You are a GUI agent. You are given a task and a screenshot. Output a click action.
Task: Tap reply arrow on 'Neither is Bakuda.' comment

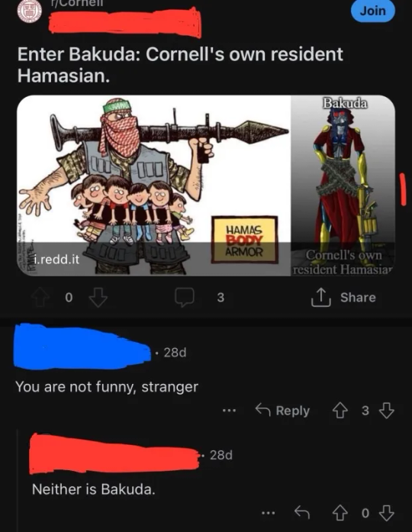tap(302, 512)
